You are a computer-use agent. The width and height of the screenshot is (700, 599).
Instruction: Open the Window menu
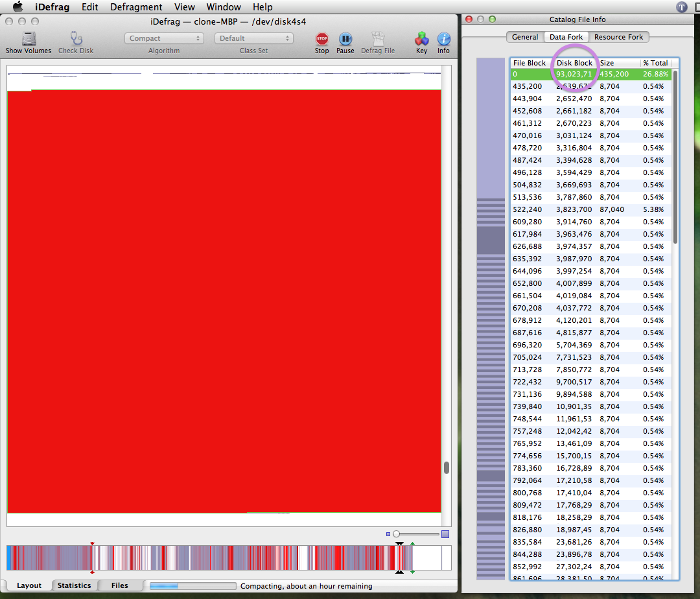click(224, 6)
